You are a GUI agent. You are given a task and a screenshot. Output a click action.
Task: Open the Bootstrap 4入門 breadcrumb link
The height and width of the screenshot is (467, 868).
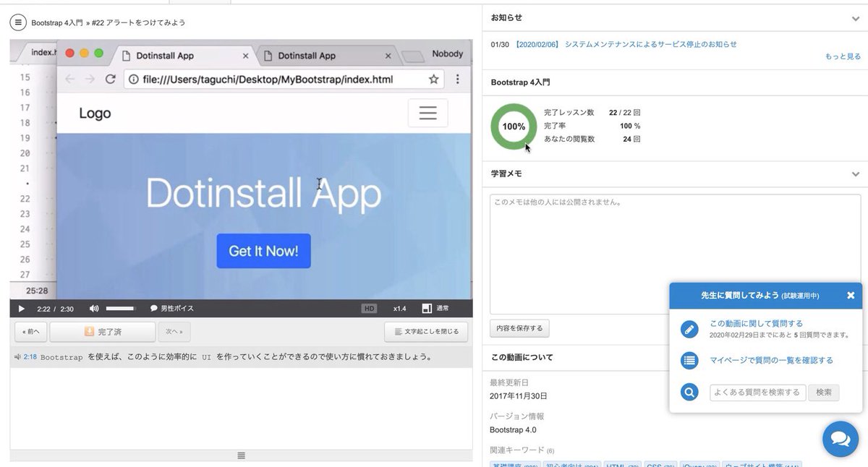tap(56, 23)
